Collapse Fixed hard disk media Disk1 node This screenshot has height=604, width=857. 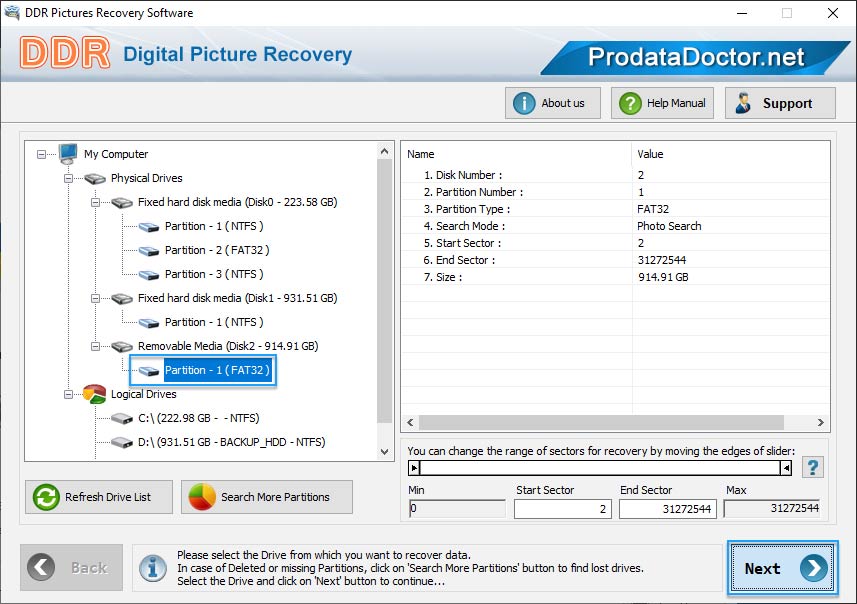click(95, 298)
